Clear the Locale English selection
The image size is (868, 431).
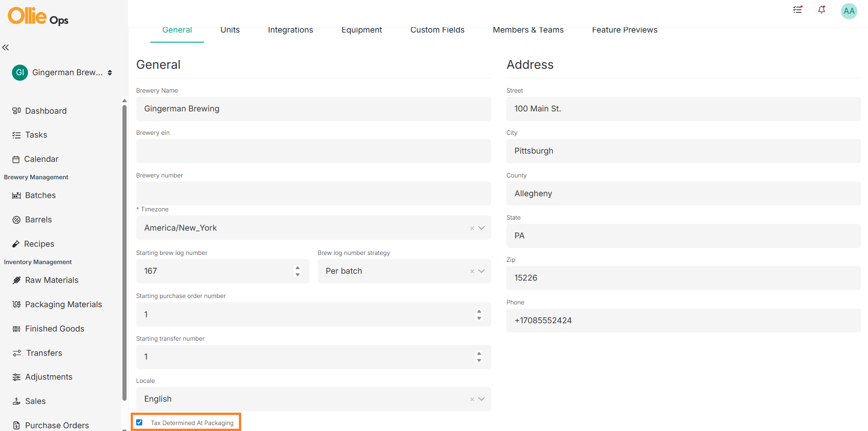(x=472, y=399)
